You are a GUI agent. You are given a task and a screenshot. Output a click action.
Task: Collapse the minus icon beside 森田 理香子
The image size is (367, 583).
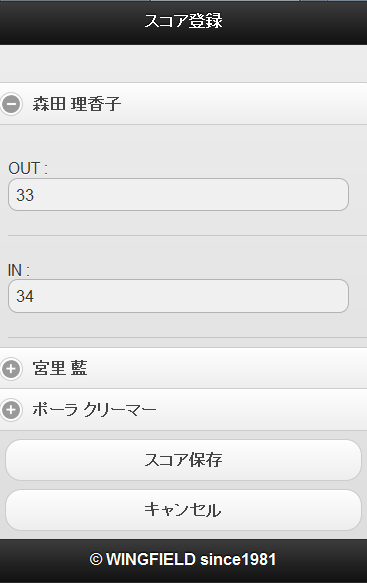11,104
